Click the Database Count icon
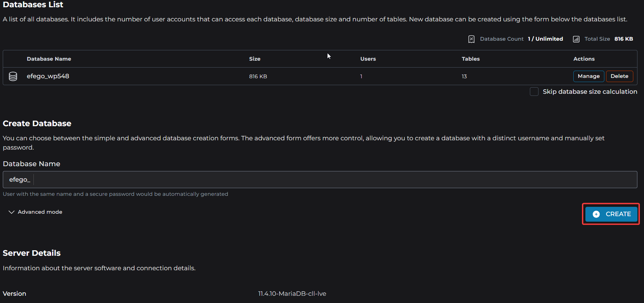Image resolution: width=644 pixels, height=303 pixels. tap(471, 39)
